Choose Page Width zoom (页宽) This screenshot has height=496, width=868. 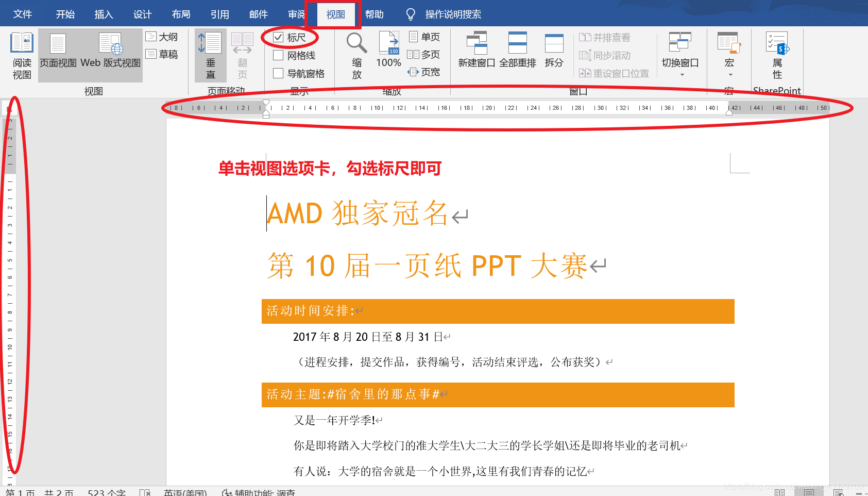click(x=424, y=72)
